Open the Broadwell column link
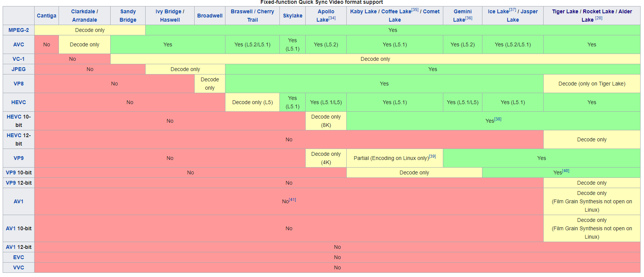 click(x=210, y=16)
